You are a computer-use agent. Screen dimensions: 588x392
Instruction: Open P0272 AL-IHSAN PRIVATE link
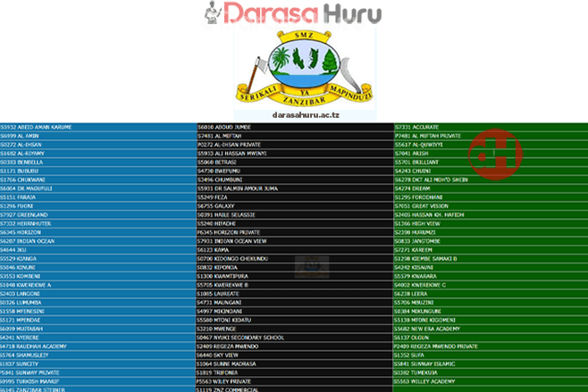[229, 145]
